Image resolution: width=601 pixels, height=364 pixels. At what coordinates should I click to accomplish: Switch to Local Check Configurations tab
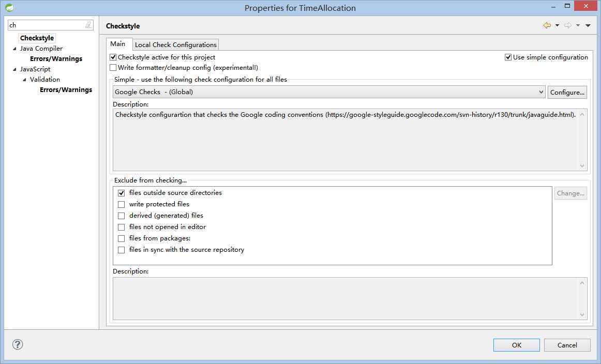pyautogui.click(x=175, y=45)
